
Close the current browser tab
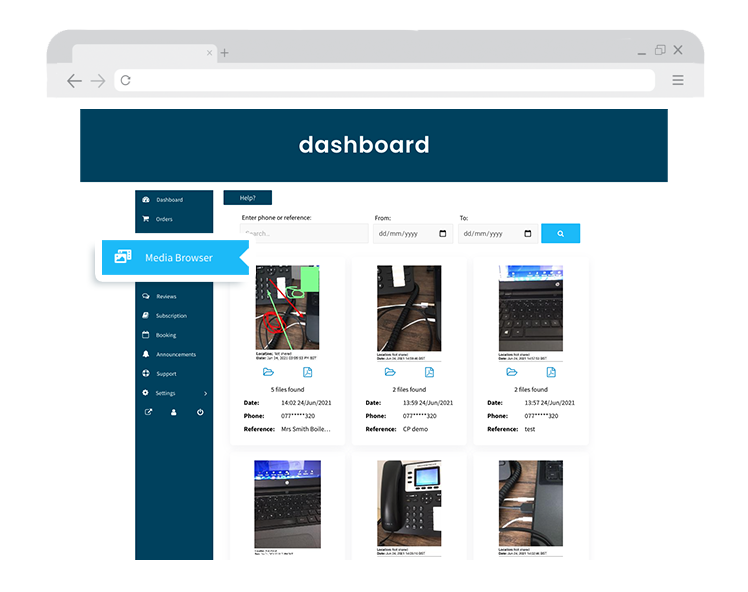coord(209,52)
